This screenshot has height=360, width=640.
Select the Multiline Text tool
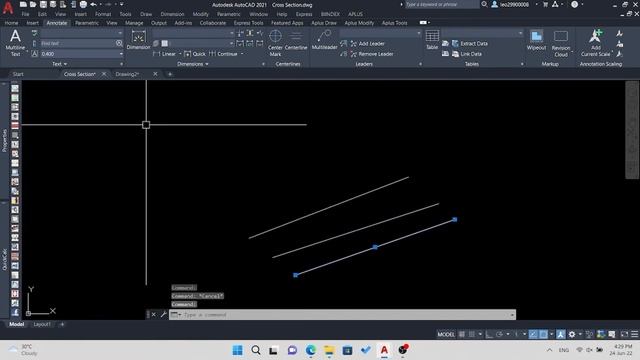15,42
